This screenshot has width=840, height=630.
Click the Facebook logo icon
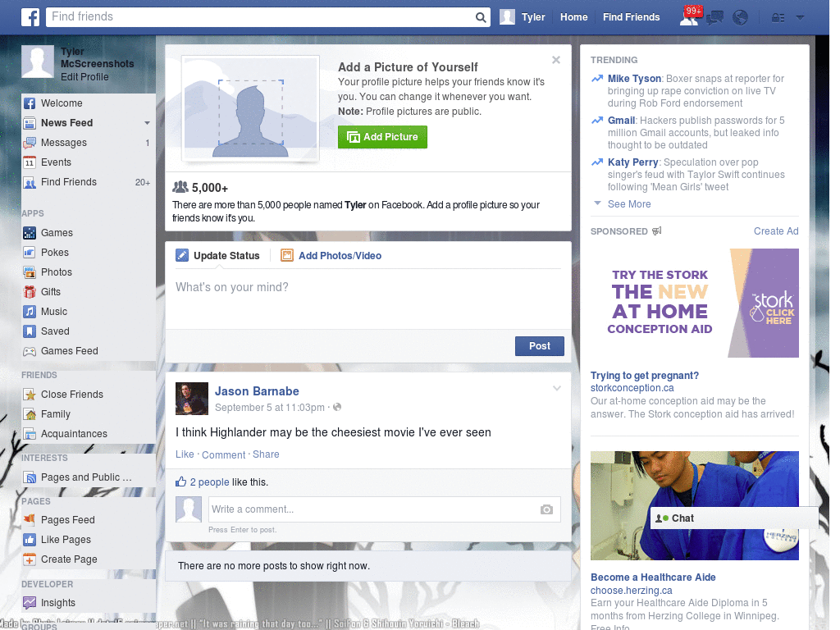click(30, 17)
